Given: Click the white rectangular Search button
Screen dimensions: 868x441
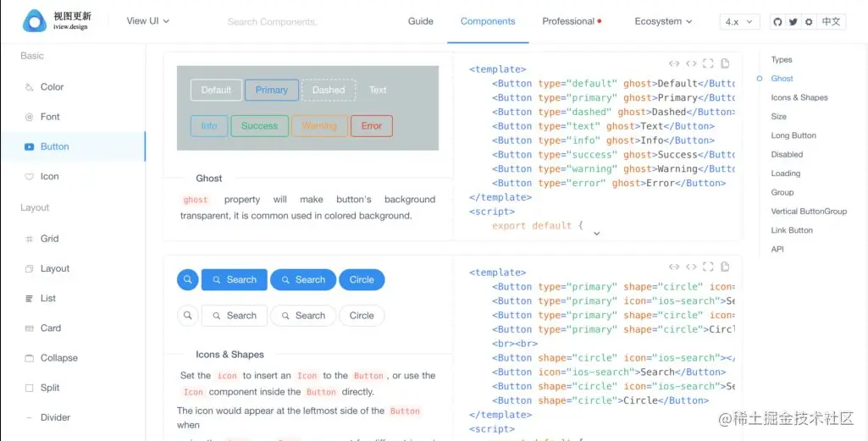Looking at the screenshot, I should [x=235, y=316].
